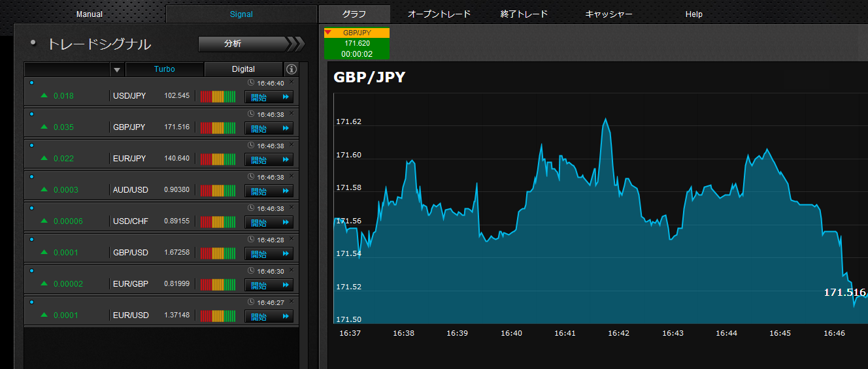Click the clock icon on USD/JPY signal
868x369 pixels.
252,83
